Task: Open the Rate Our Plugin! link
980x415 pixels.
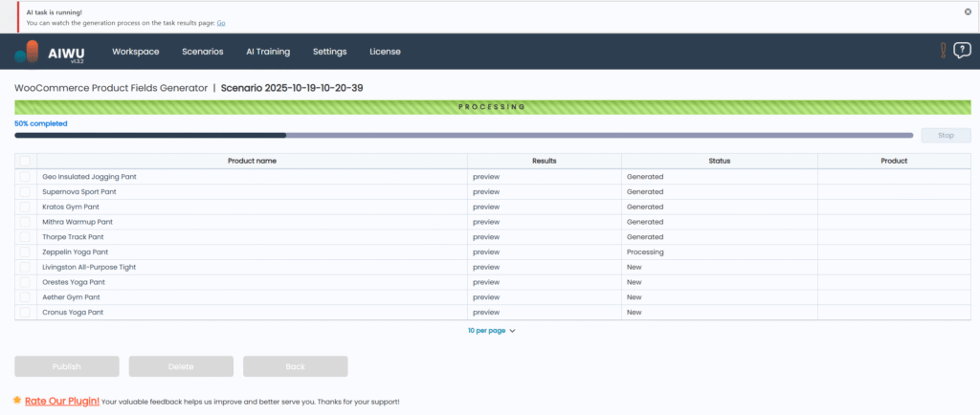Action: tap(62, 401)
